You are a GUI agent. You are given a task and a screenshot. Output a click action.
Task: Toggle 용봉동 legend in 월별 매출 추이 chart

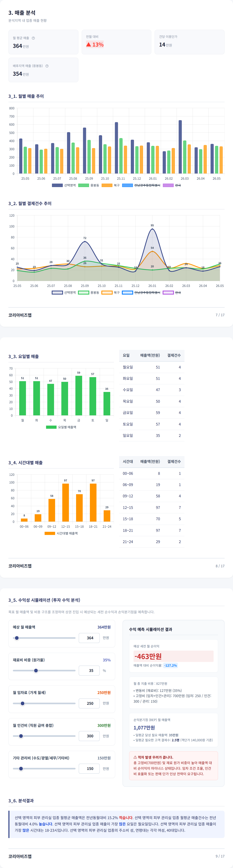(x=89, y=185)
